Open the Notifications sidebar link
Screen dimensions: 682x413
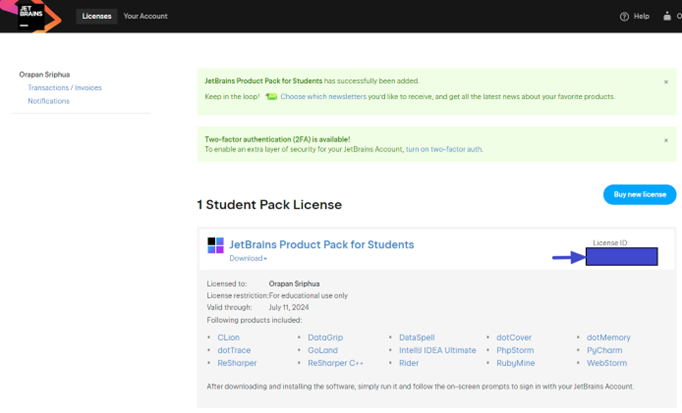[48, 101]
